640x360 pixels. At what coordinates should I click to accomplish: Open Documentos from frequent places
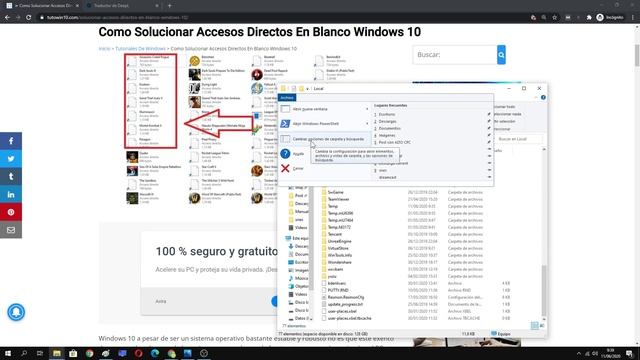[389, 128]
